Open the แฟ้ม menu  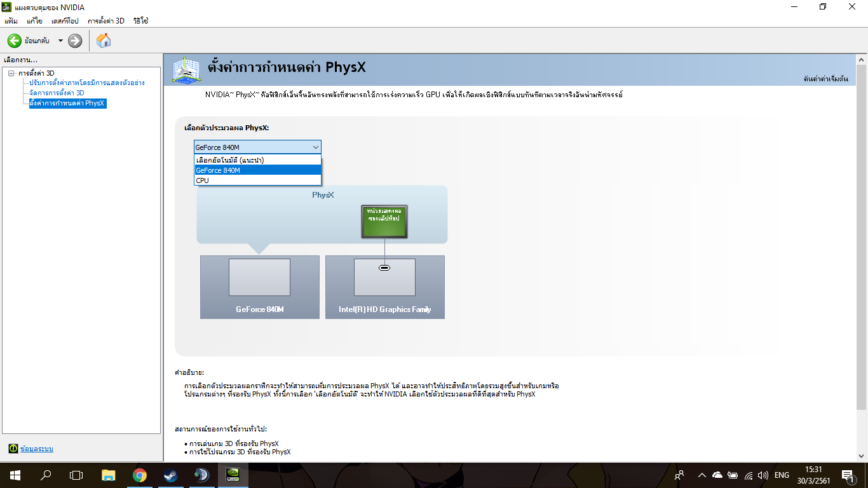[x=11, y=21]
